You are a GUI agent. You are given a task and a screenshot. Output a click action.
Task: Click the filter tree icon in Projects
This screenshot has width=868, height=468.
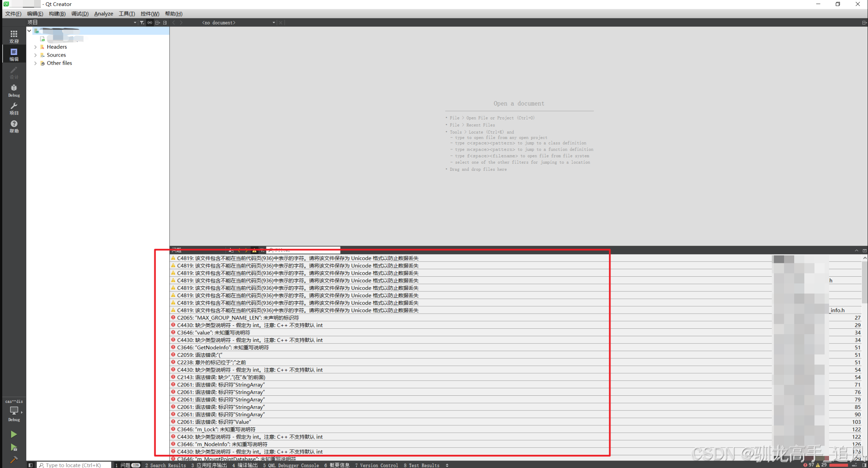pyautogui.click(x=142, y=22)
